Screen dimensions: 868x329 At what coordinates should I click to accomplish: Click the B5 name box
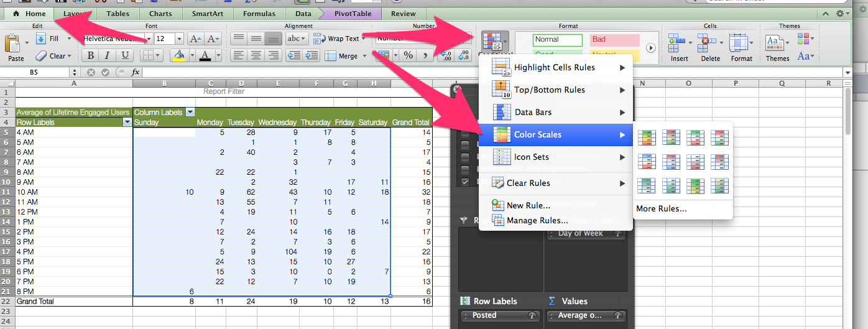coord(34,72)
